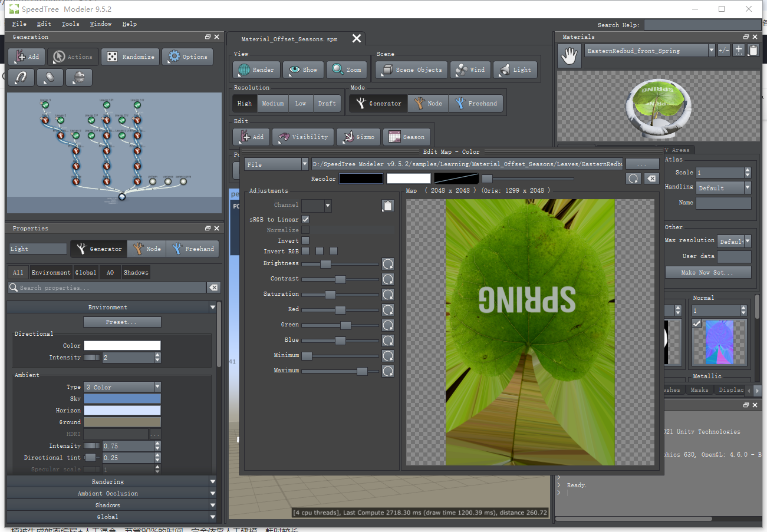The image size is (767, 532).
Task: Clear the property search field
Action: 213,288
